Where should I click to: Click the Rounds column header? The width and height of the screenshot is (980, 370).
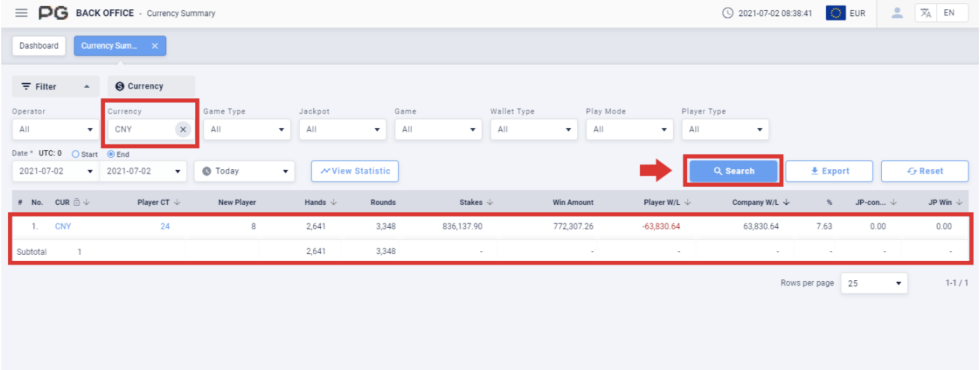pyautogui.click(x=383, y=203)
